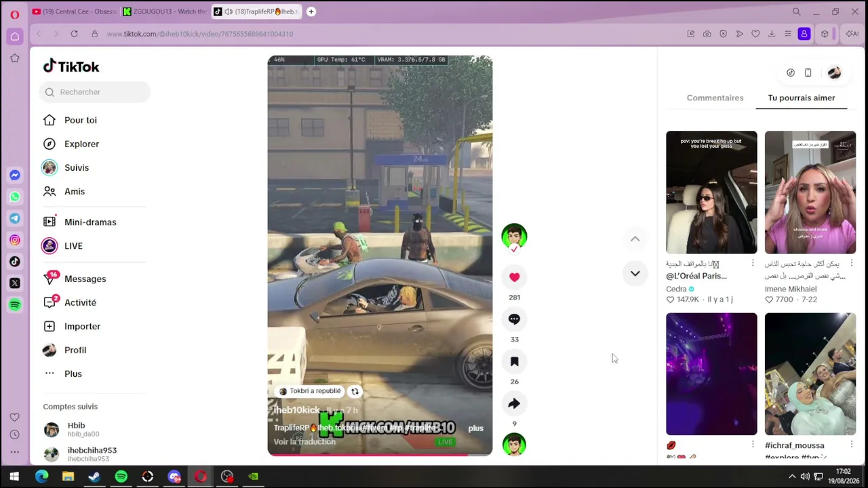The width and height of the screenshot is (868, 488).
Task: Open the ihebchiha953 followed account
Action: [81, 454]
